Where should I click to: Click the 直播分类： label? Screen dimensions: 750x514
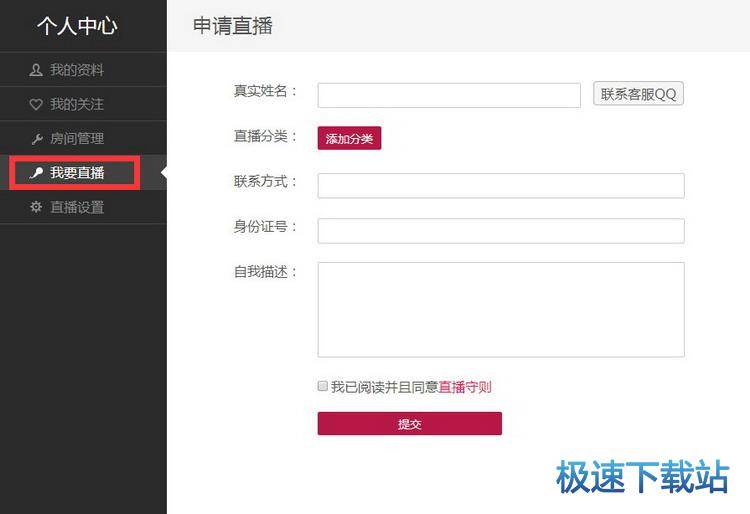pos(266,136)
